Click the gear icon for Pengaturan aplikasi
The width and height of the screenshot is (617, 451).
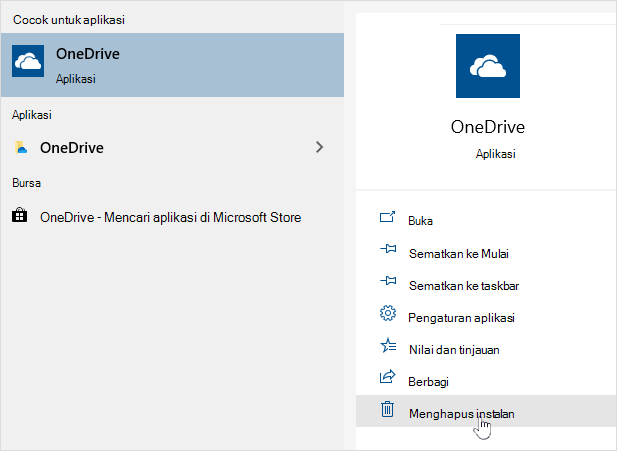(388, 313)
